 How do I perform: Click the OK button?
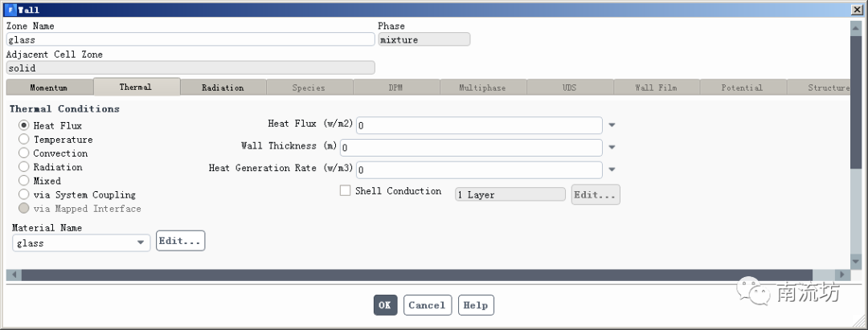(x=385, y=305)
